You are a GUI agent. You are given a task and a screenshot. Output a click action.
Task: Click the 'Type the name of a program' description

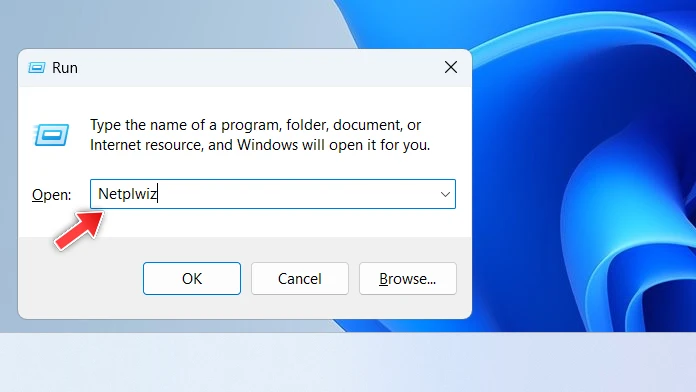260,135
